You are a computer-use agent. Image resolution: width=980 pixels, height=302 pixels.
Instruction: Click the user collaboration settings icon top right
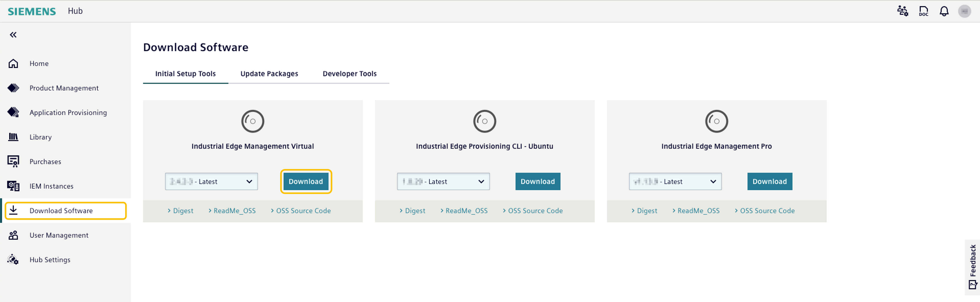(x=903, y=11)
